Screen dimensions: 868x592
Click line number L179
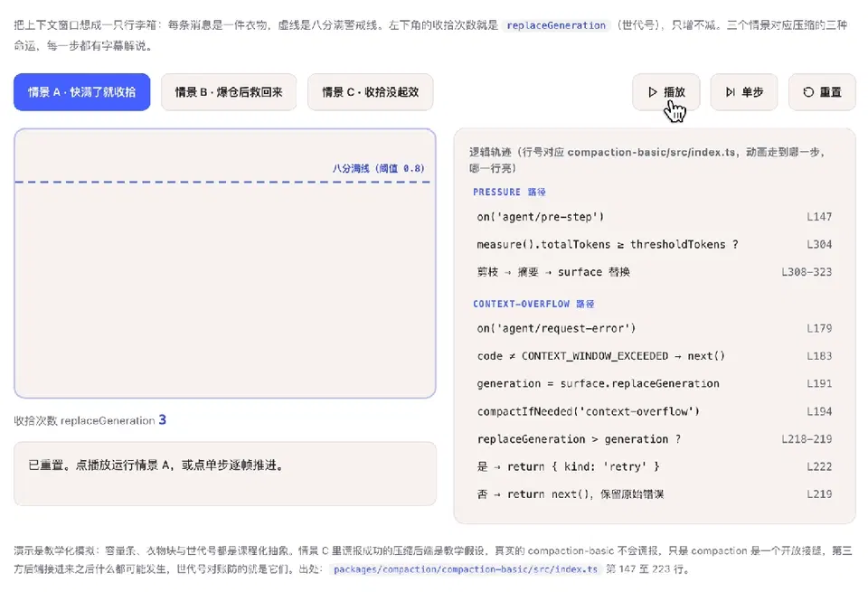tap(819, 329)
